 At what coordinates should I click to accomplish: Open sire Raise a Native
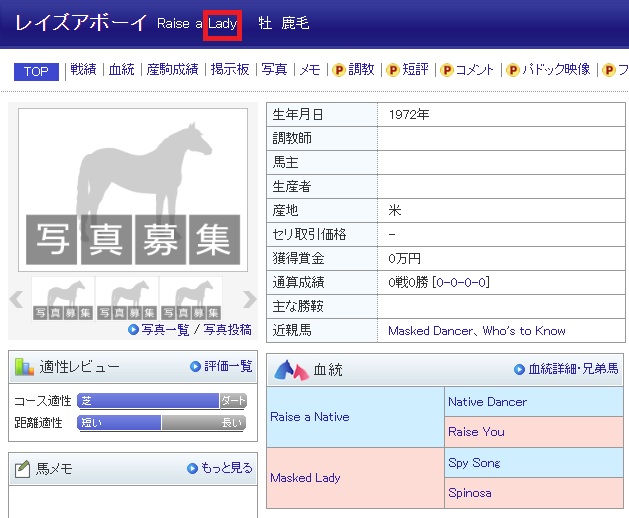coord(310,417)
